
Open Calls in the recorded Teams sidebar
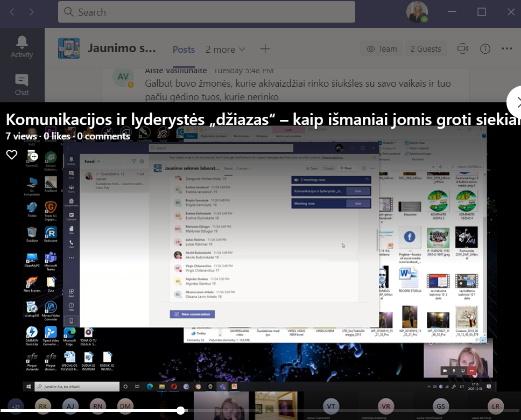[71, 244]
